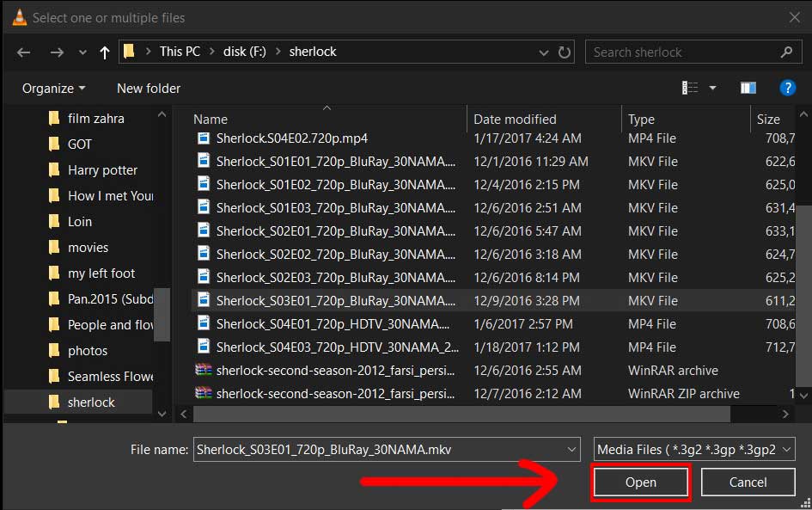Click the WinRAR ZIP archive icon

204,393
